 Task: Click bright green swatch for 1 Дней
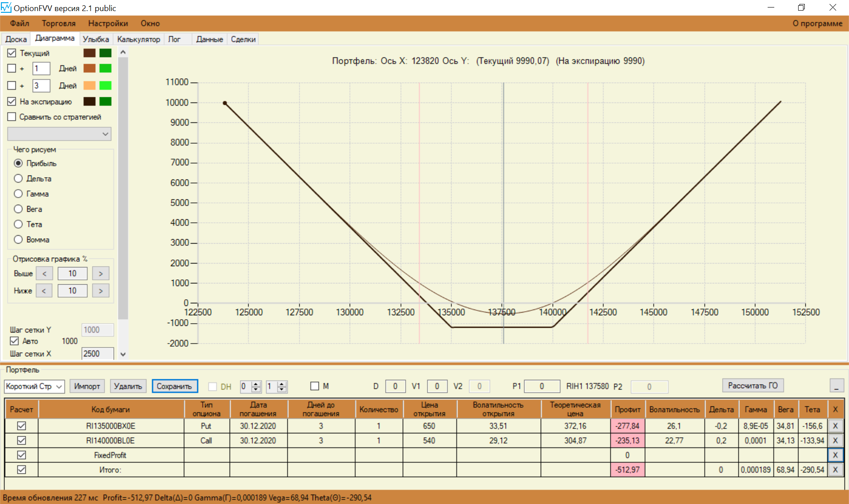pos(105,69)
